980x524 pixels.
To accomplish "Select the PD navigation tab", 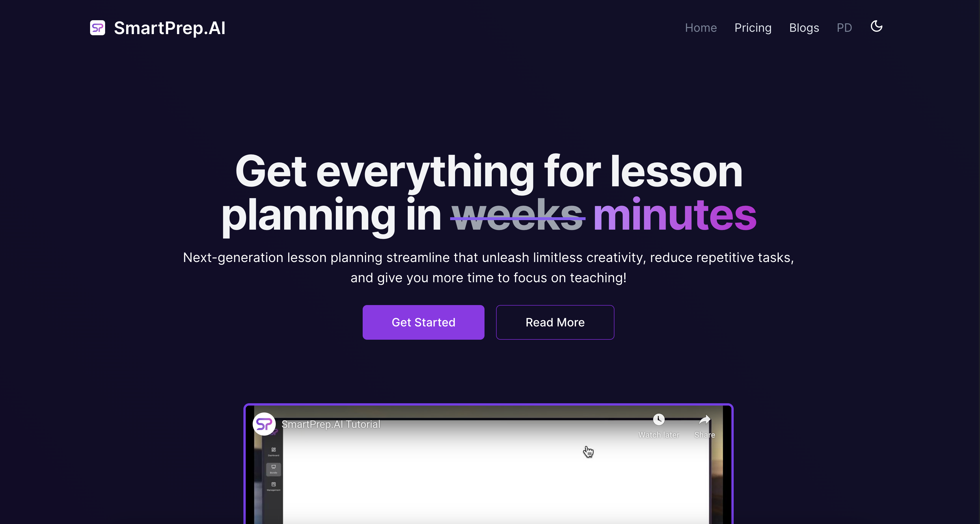I will tap(845, 27).
